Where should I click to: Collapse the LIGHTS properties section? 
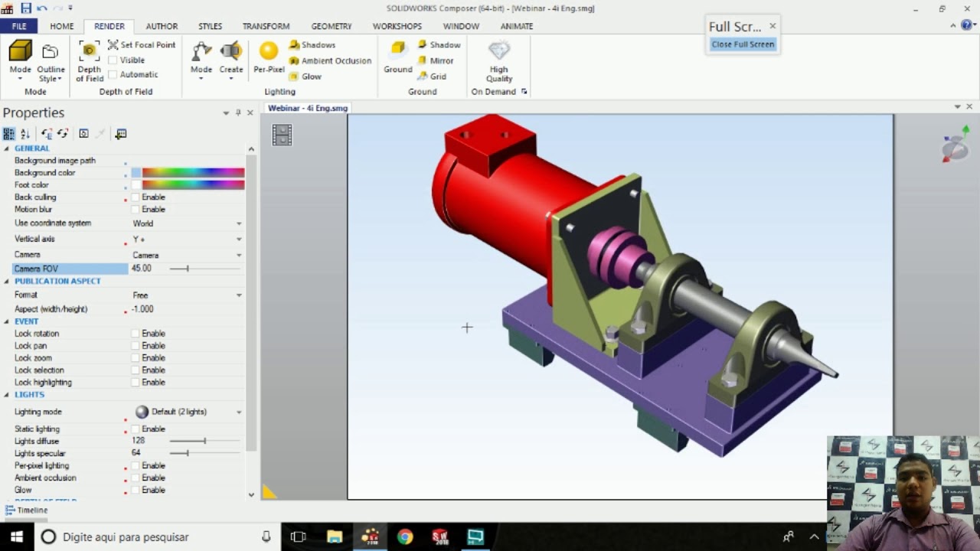point(7,395)
